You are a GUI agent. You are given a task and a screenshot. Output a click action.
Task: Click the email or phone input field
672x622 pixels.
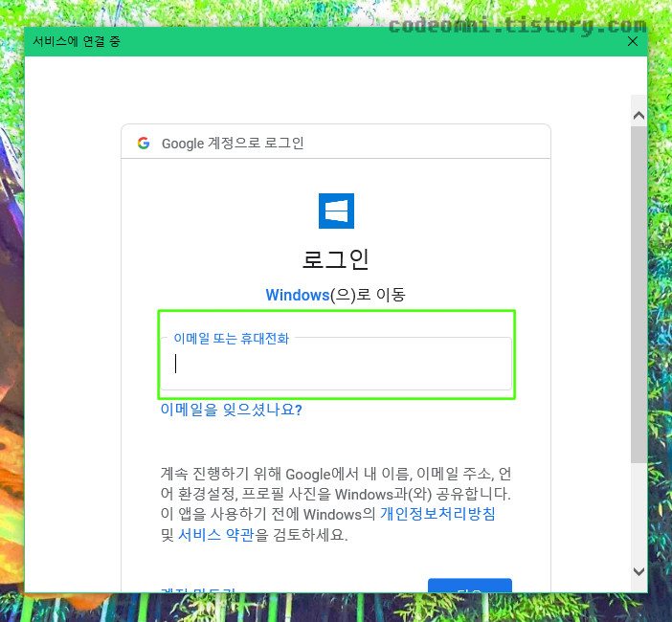click(336, 364)
